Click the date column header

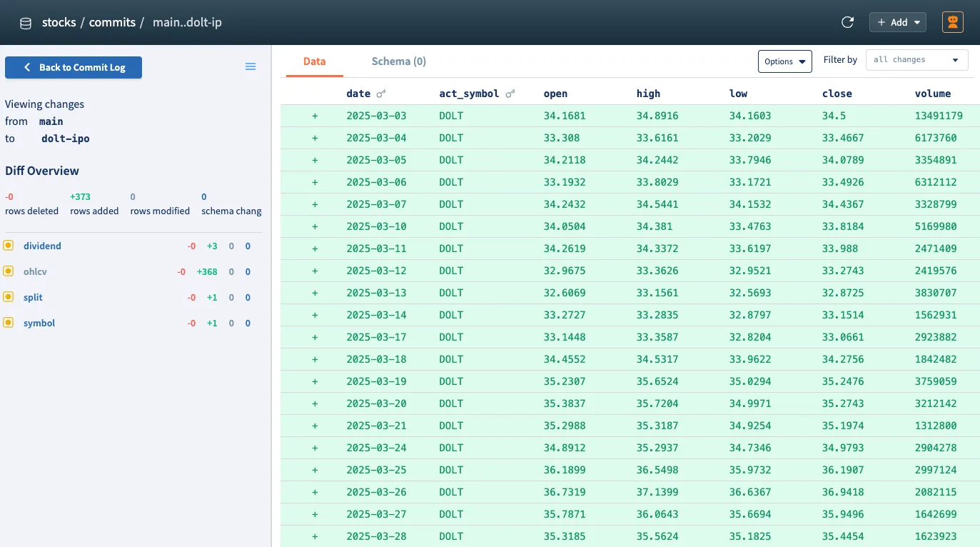(358, 94)
